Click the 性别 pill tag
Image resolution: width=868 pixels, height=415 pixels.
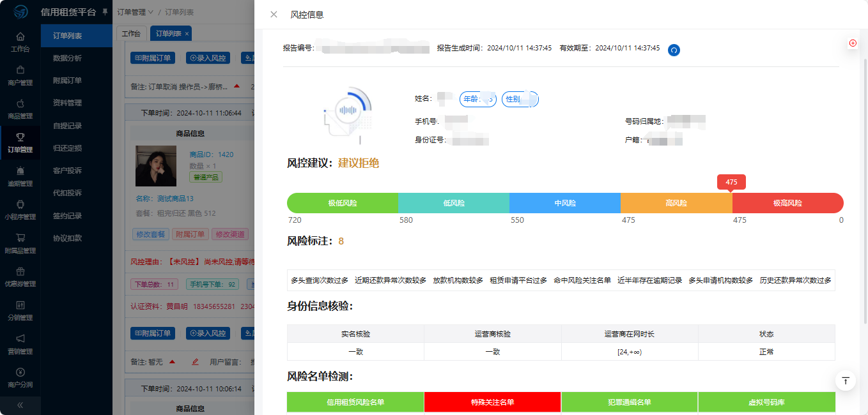[520, 99]
